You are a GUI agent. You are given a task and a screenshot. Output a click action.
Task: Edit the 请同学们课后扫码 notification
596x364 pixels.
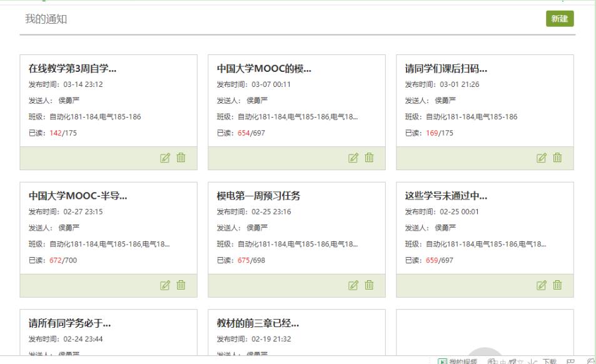point(542,158)
